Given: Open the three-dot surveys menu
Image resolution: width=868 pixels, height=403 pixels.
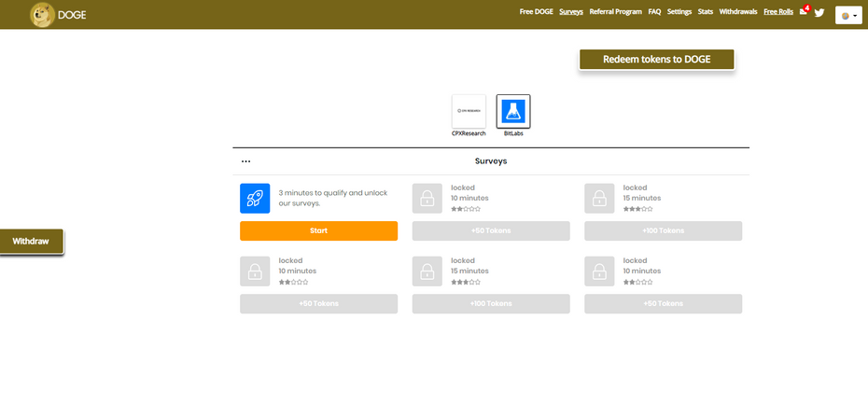Looking at the screenshot, I should [245, 161].
